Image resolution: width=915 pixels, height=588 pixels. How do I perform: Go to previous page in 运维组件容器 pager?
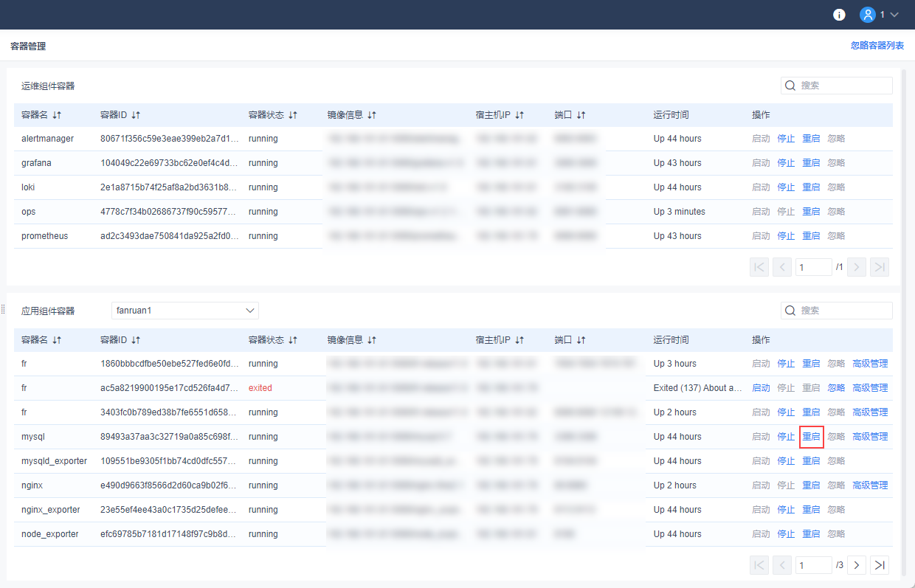782,267
